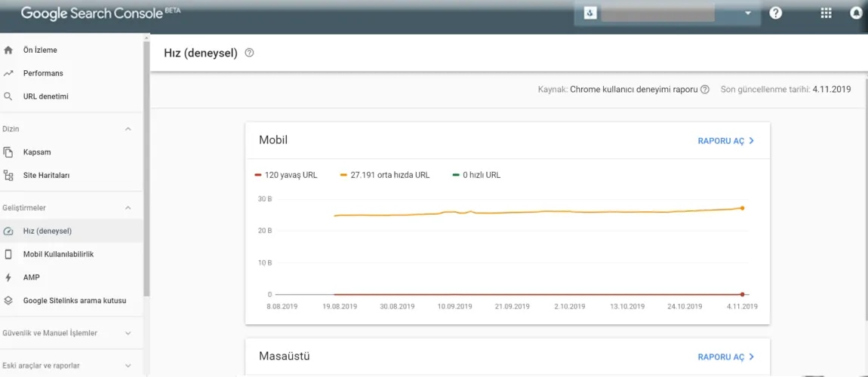Click the Mobil card title
The height and width of the screenshot is (377, 868).
pos(273,139)
